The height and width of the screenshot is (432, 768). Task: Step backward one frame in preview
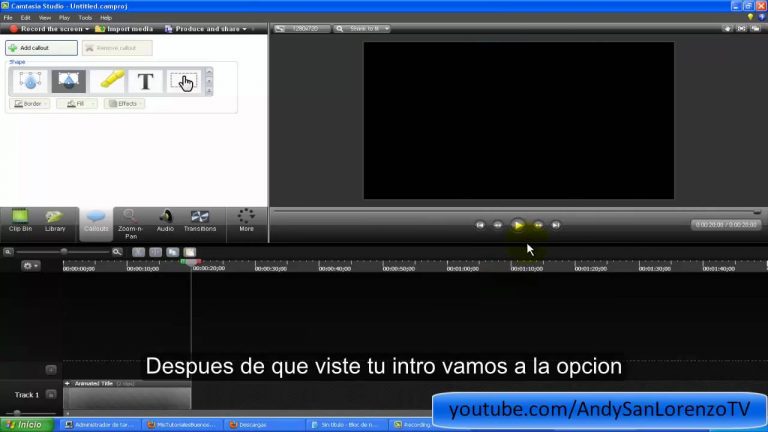[x=498, y=225]
